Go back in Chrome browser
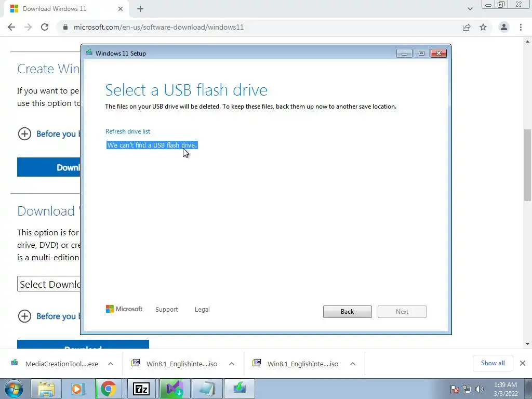This screenshot has width=532, height=399. click(x=11, y=27)
